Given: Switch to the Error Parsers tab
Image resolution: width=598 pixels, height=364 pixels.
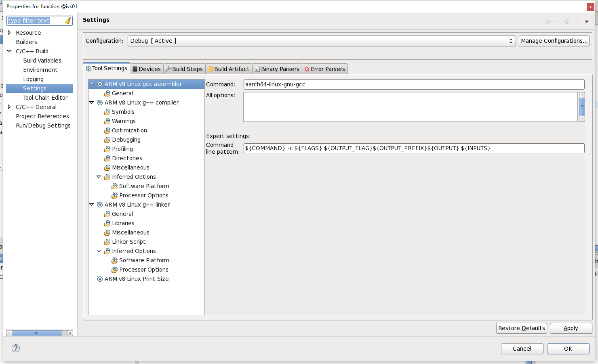Looking at the screenshot, I should tap(325, 69).
